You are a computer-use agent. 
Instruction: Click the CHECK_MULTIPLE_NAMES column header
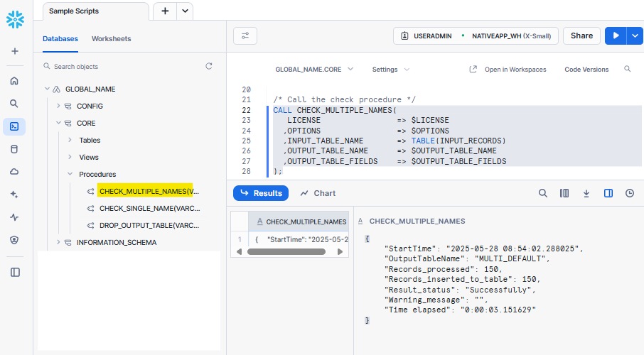(x=299, y=222)
